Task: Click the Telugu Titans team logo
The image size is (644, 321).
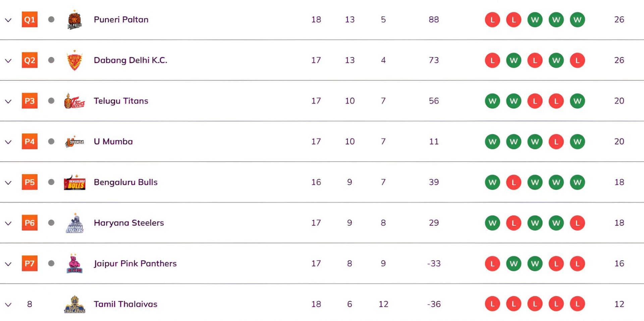Action: pyautogui.click(x=74, y=101)
